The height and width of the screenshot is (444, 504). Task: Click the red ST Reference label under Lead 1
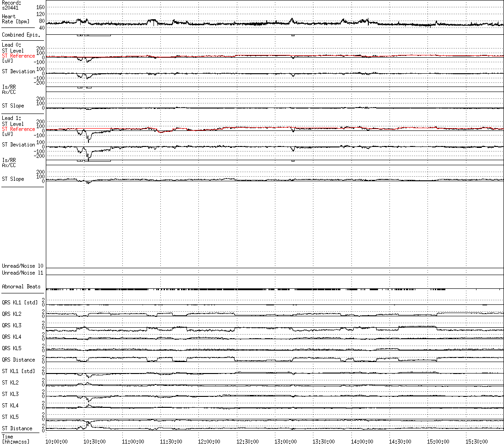[x=18, y=129]
